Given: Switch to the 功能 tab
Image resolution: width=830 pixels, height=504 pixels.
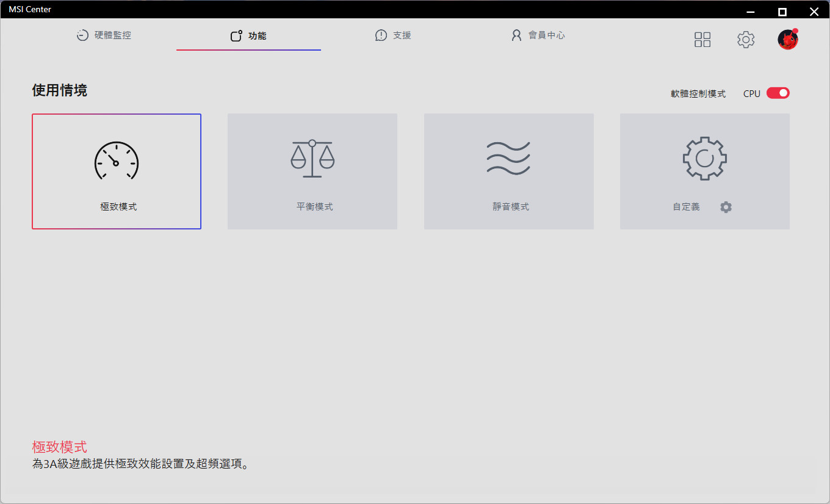Looking at the screenshot, I should pos(257,36).
